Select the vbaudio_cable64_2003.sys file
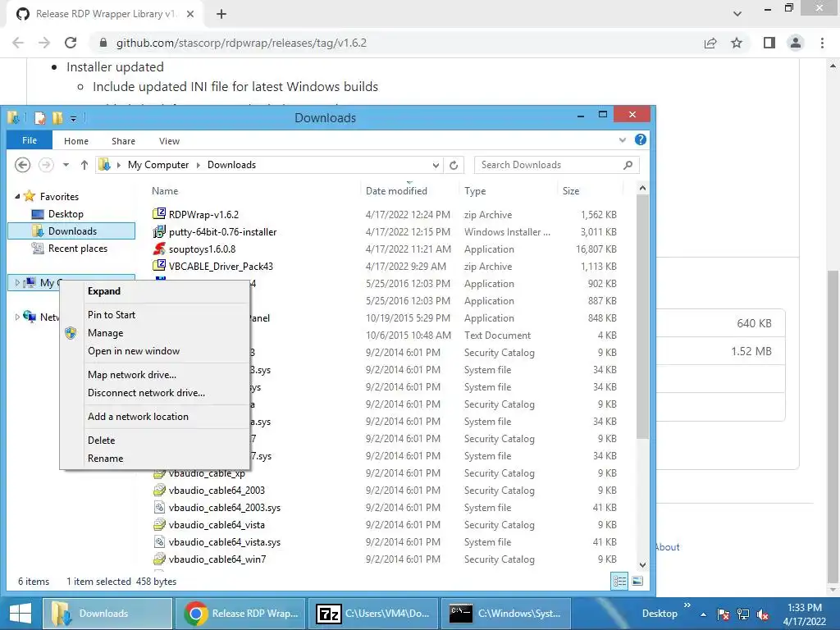 click(x=225, y=507)
